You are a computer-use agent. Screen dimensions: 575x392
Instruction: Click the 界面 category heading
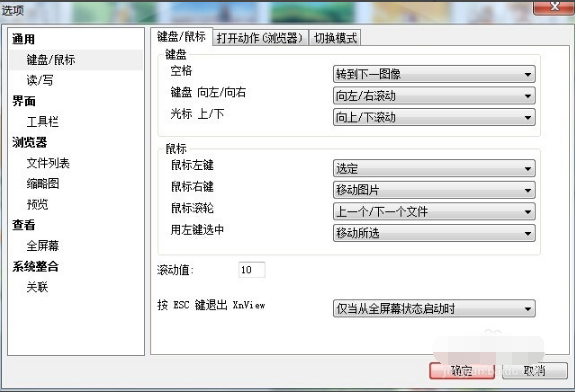click(23, 101)
